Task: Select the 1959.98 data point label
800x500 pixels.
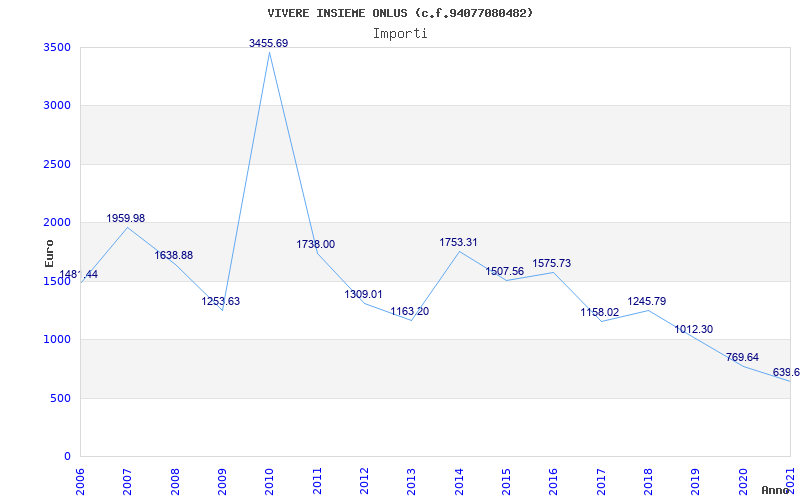Action: click(126, 218)
